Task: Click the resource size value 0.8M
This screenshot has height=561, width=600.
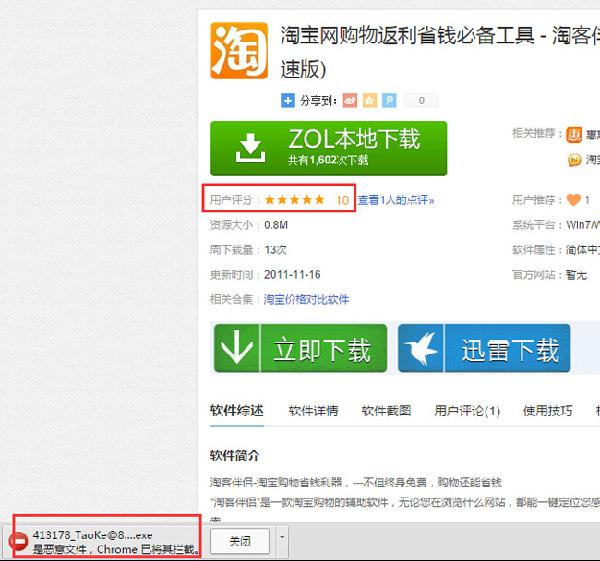Action: pyautogui.click(x=276, y=225)
